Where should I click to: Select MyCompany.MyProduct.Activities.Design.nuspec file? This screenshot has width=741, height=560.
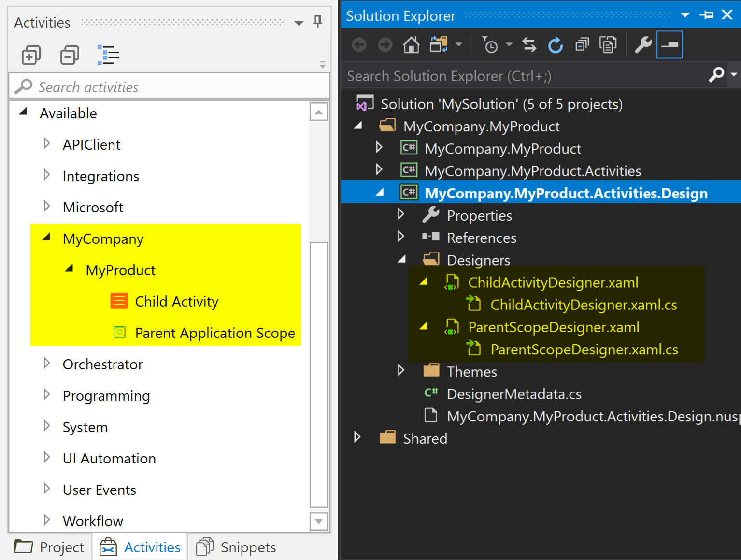tap(594, 416)
